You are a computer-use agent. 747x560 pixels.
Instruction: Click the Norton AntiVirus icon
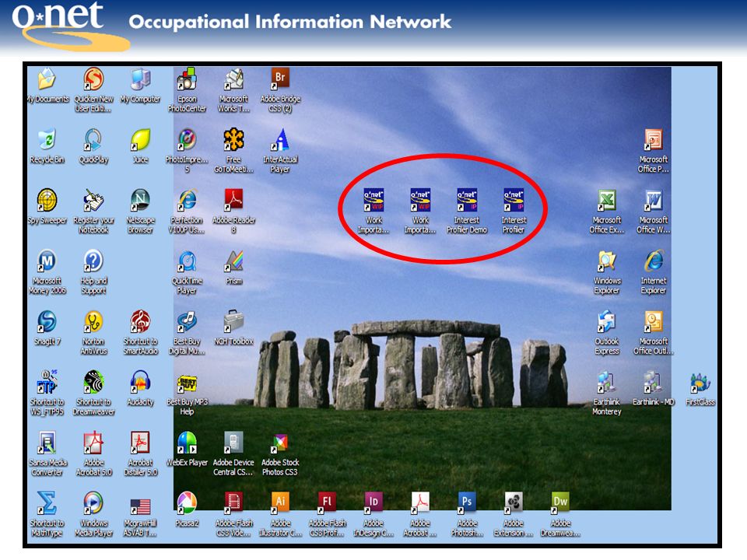point(93,321)
